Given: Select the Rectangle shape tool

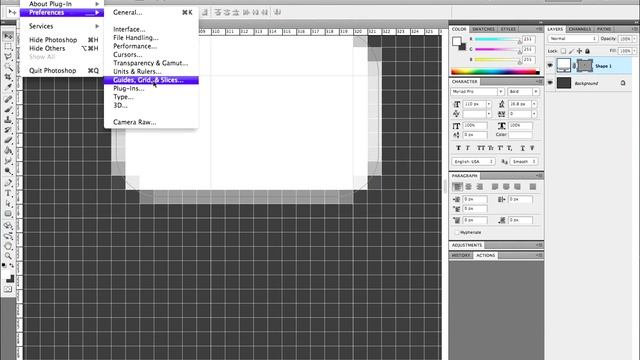Looking at the screenshot, I should pos(8,213).
